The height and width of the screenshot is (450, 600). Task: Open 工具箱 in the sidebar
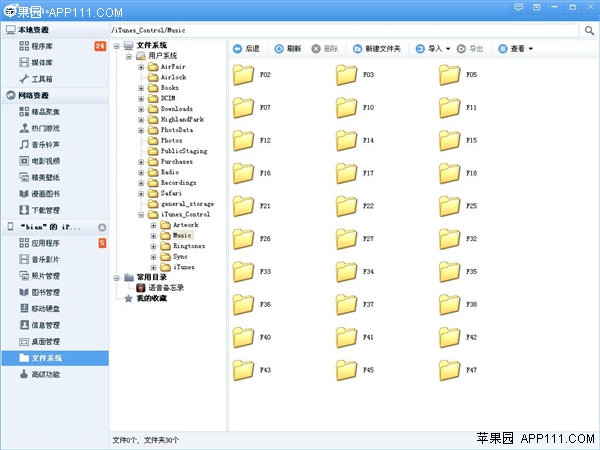pos(55,79)
